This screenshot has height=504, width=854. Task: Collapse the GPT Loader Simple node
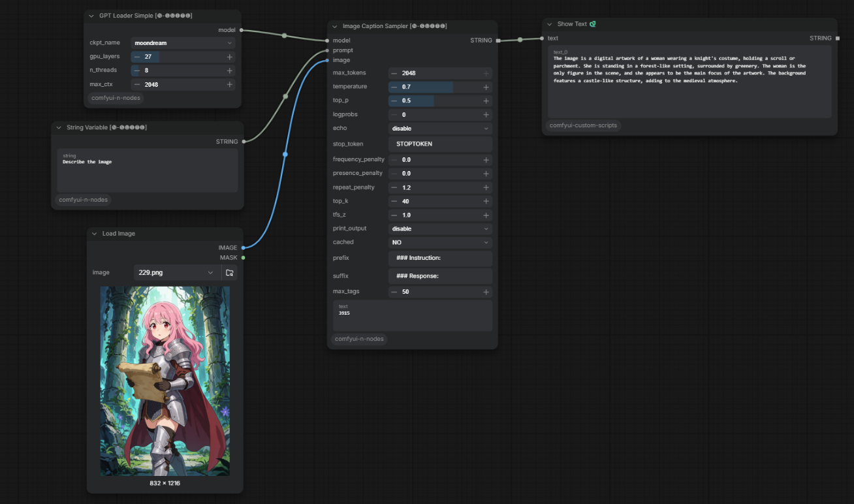pyautogui.click(x=91, y=16)
